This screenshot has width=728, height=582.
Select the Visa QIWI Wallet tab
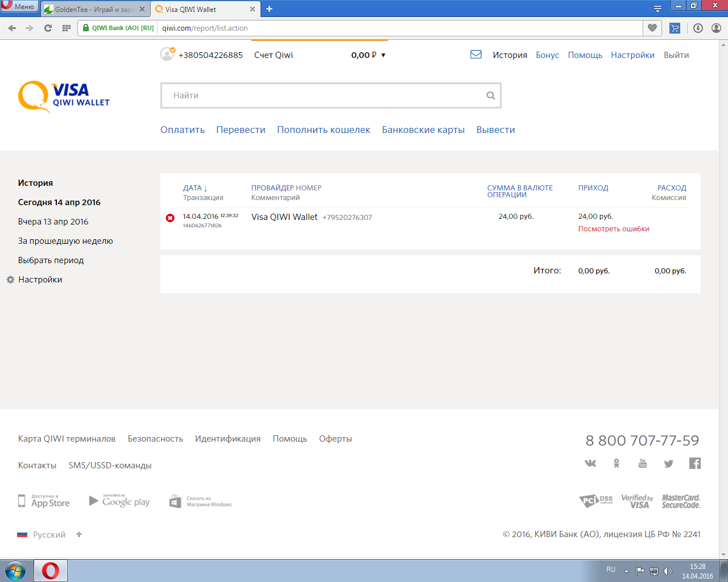point(204,9)
